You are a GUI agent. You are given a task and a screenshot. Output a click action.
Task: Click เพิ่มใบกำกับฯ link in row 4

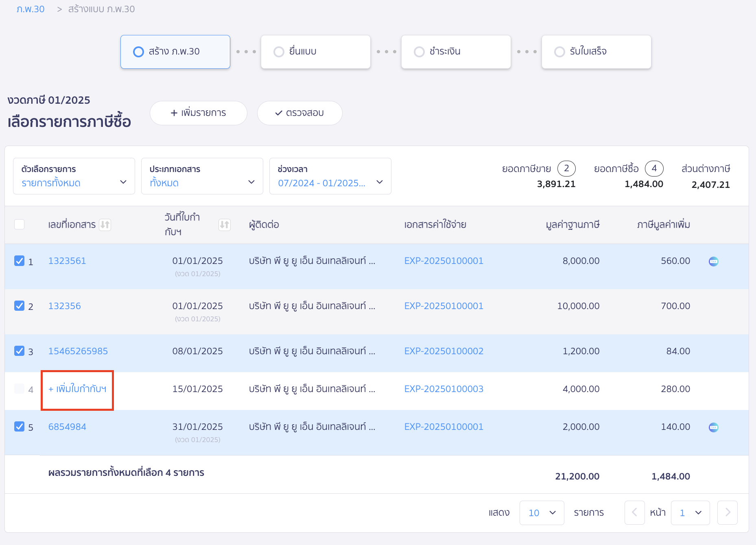coord(77,389)
